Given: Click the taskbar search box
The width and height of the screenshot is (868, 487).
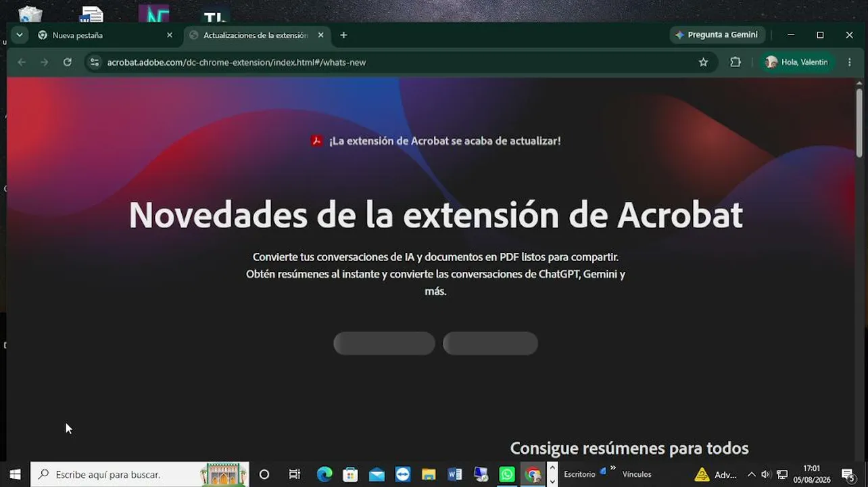Looking at the screenshot, I should coord(140,474).
